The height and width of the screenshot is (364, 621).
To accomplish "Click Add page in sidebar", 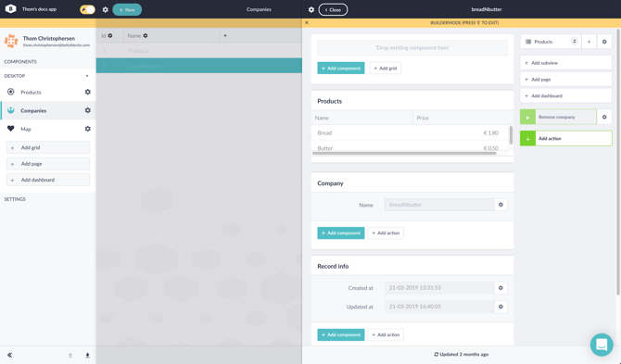I will click(x=48, y=164).
